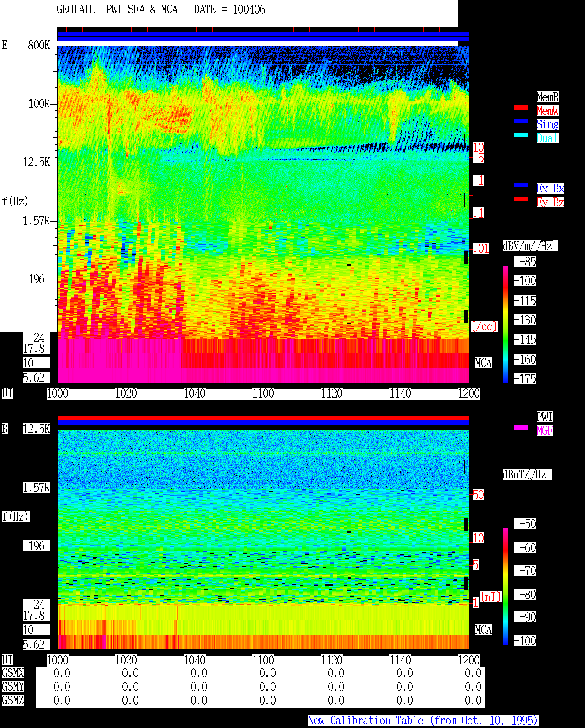Click the blue Sing legend swatch
Screen dimensions: 585x728
tap(521, 121)
